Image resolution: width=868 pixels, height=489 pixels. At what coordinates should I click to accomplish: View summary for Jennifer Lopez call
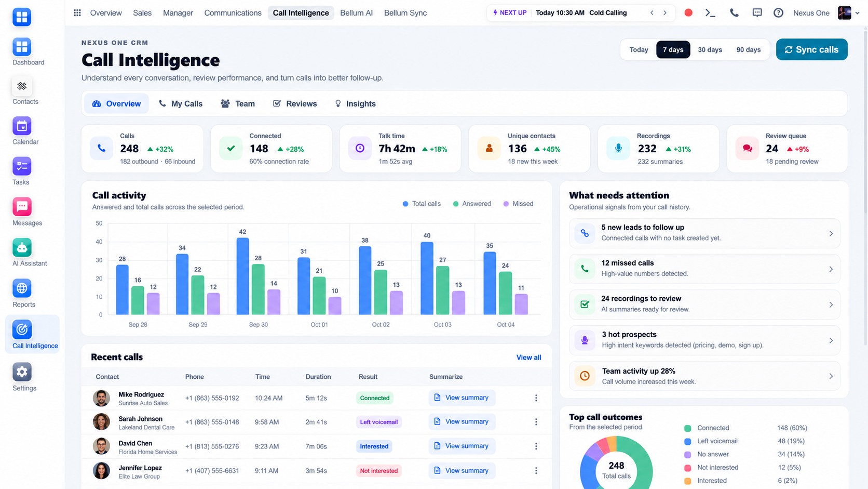462,471
